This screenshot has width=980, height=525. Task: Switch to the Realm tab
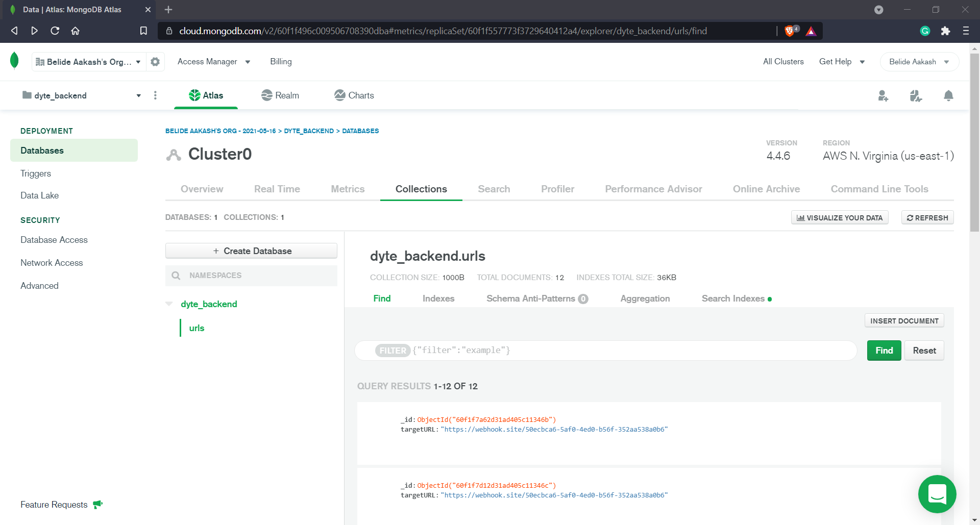tap(280, 95)
